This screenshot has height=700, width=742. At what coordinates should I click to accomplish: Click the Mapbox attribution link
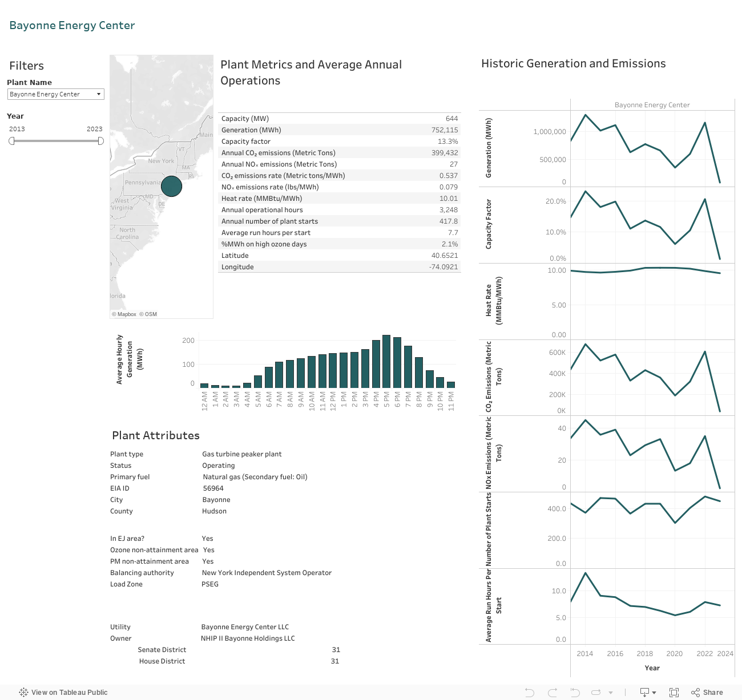(x=124, y=314)
